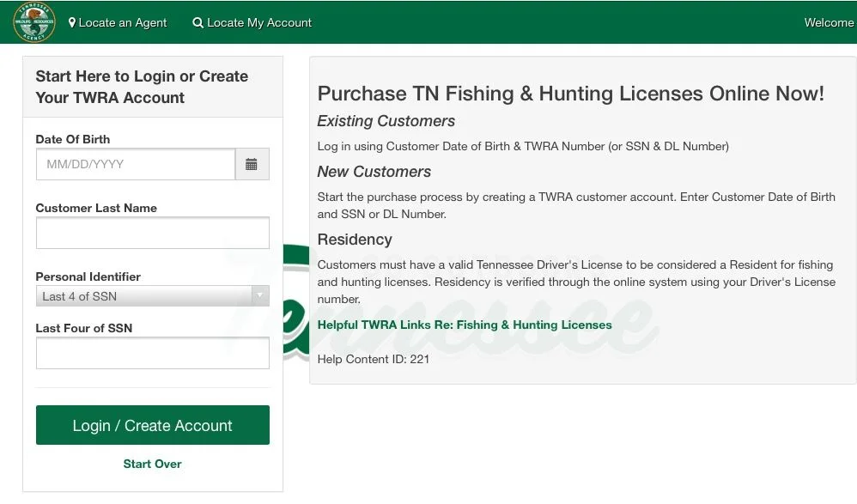Viewport: 857px width, 504px height.
Task: Click the Customer Last Name field
Action: coord(153,233)
